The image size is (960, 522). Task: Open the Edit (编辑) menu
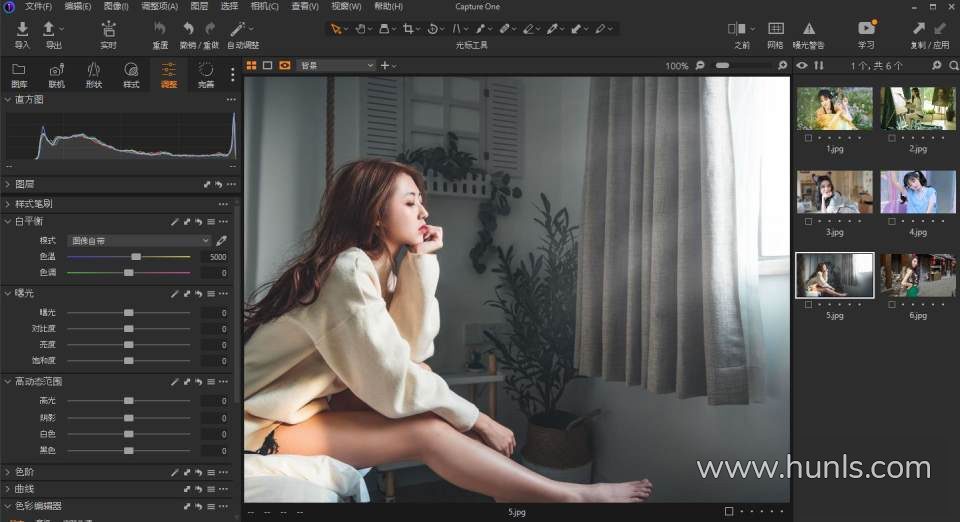click(78, 6)
